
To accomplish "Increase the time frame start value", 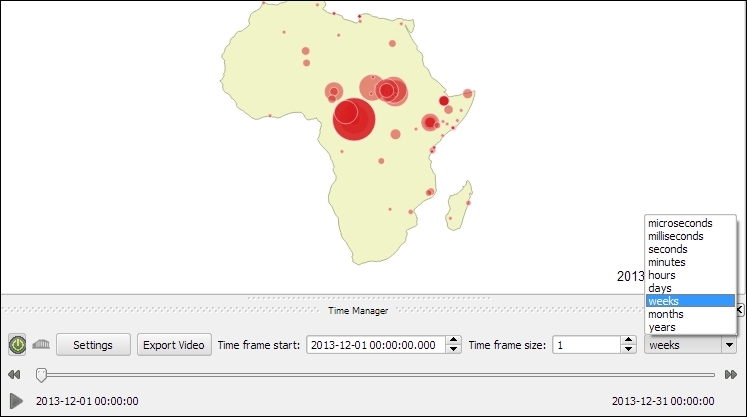I will point(454,340).
